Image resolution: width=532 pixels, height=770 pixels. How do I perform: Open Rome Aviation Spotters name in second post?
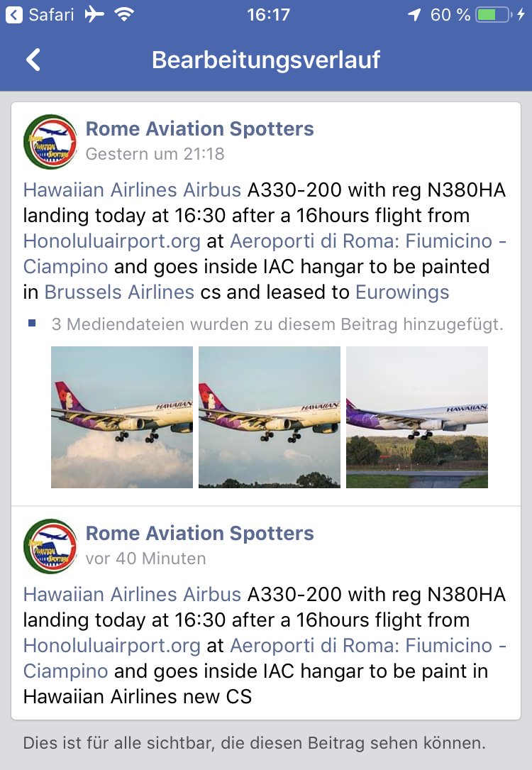[200, 533]
